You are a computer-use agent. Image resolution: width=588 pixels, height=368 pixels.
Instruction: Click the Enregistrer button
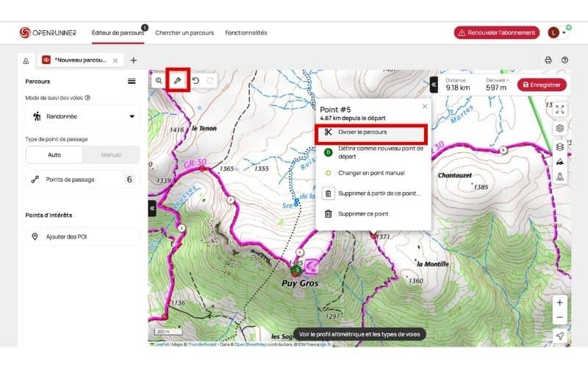(x=542, y=85)
